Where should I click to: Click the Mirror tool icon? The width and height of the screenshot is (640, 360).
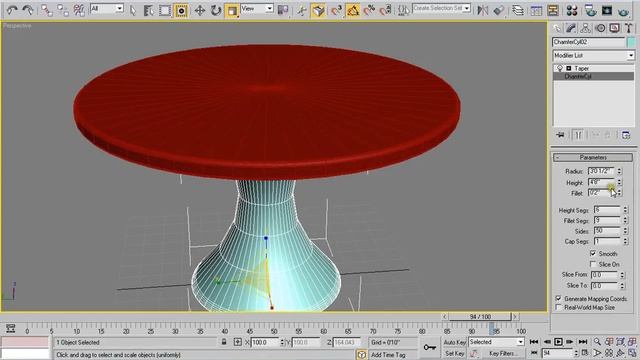482,10
